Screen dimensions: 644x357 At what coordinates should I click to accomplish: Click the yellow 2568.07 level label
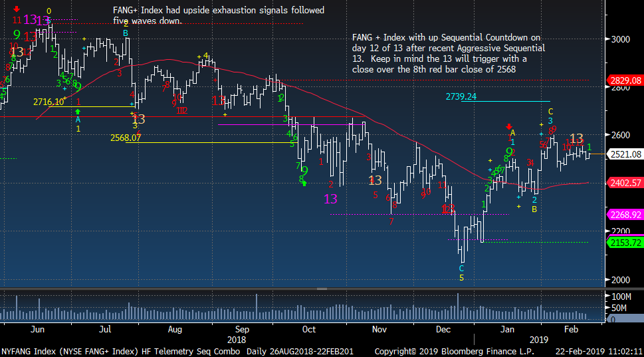125,138
